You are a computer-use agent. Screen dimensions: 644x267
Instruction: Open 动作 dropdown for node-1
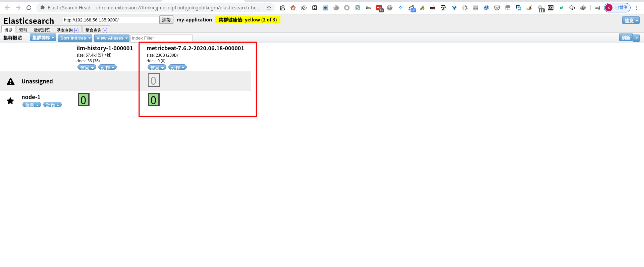tap(52, 105)
